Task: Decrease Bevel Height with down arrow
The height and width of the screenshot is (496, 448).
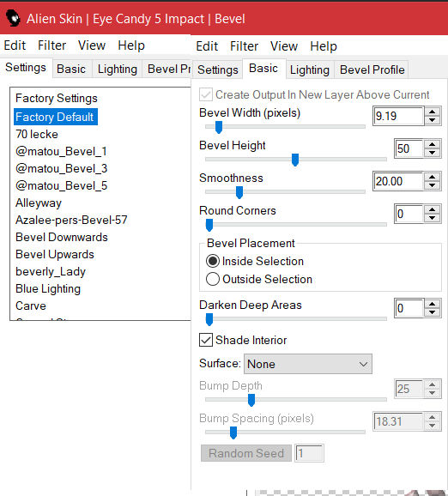Action: (x=433, y=153)
